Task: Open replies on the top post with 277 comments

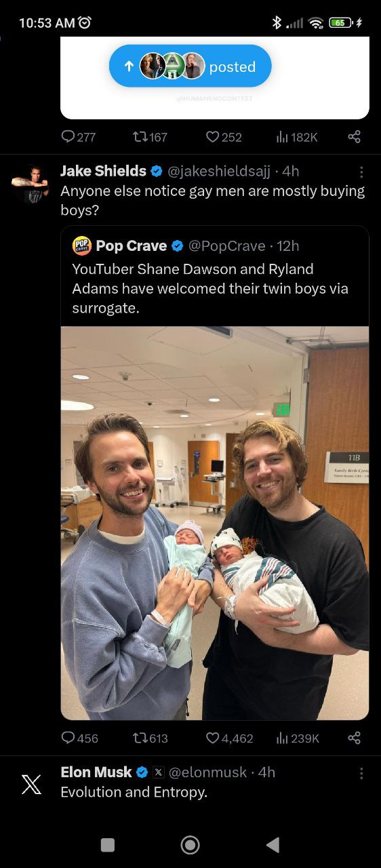Action: pyautogui.click(x=79, y=137)
